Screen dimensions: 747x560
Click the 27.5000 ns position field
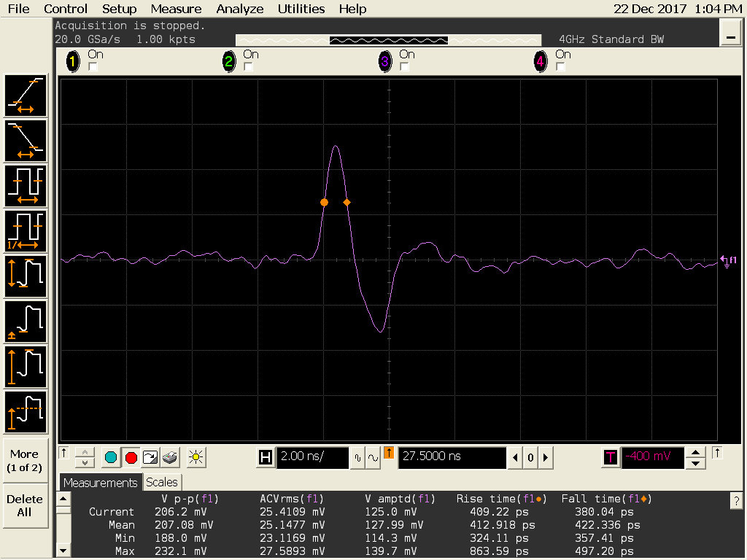(x=452, y=458)
